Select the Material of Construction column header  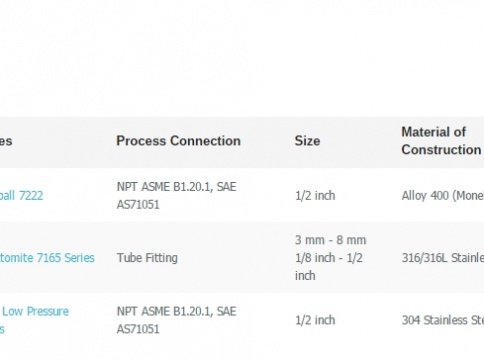click(441, 141)
